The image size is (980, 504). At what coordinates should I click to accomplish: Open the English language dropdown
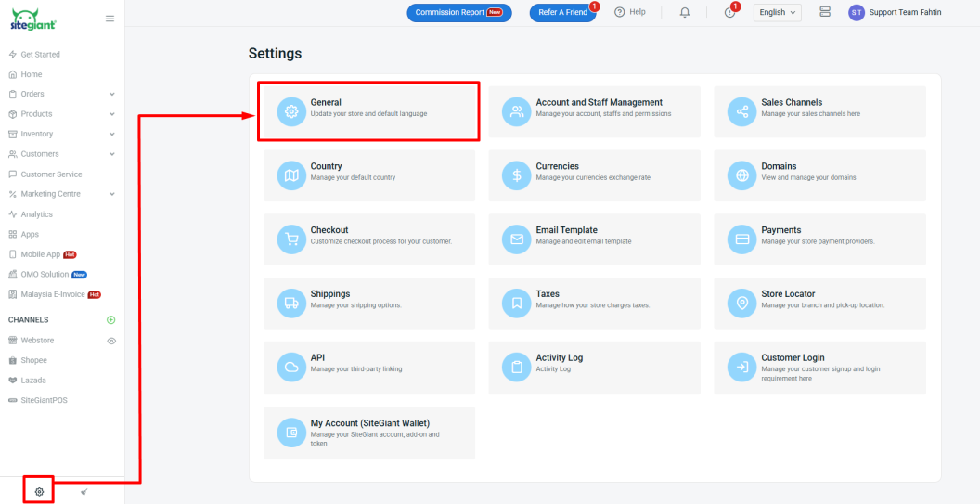coord(778,12)
